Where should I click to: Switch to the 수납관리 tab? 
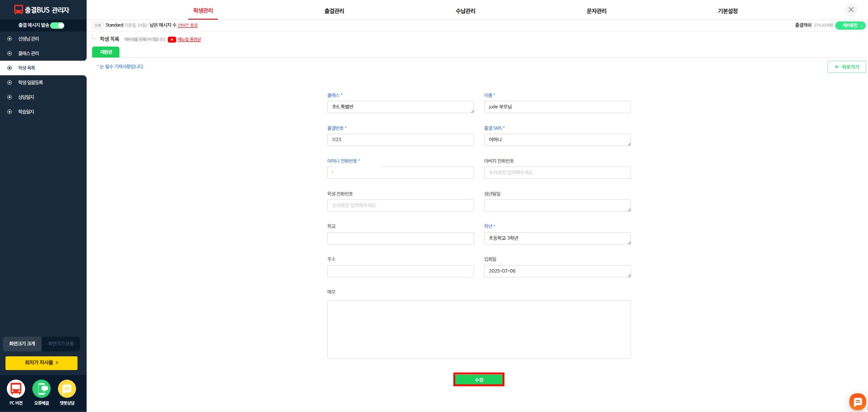tap(465, 11)
